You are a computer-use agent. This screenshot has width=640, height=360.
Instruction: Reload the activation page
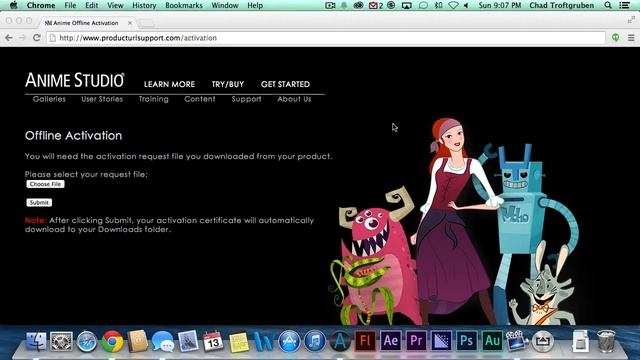(37, 38)
